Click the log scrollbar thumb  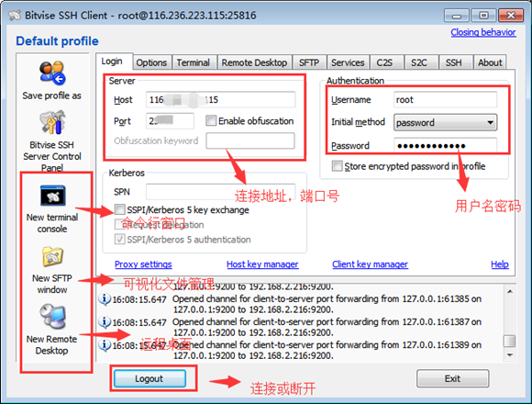(x=510, y=341)
